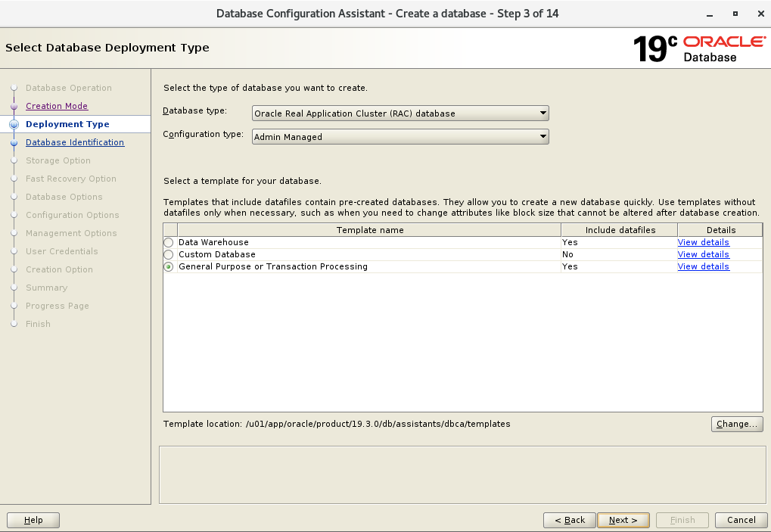Cancel the database creation wizard
This screenshot has height=532, width=771.
(x=741, y=520)
